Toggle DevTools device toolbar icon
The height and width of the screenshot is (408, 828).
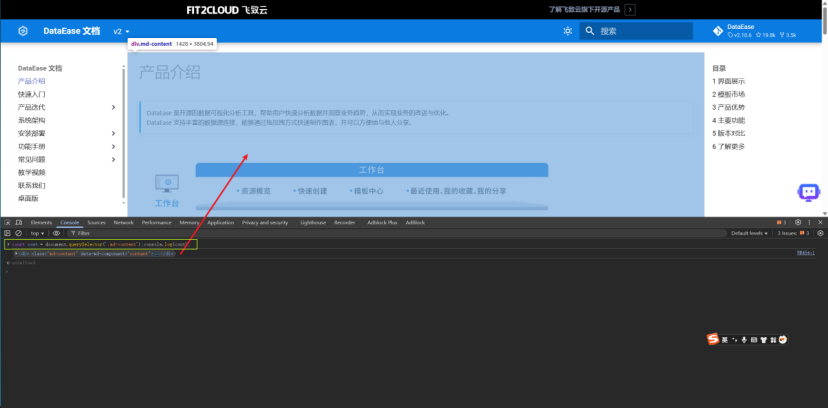[18, 223]
